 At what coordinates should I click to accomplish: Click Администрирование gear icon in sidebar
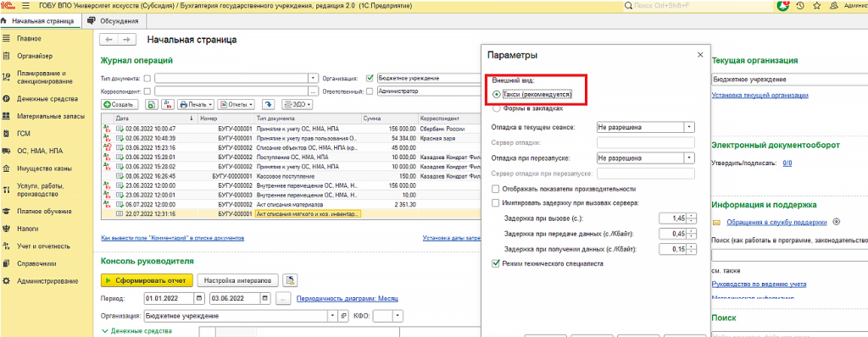(x=6, y=281)
